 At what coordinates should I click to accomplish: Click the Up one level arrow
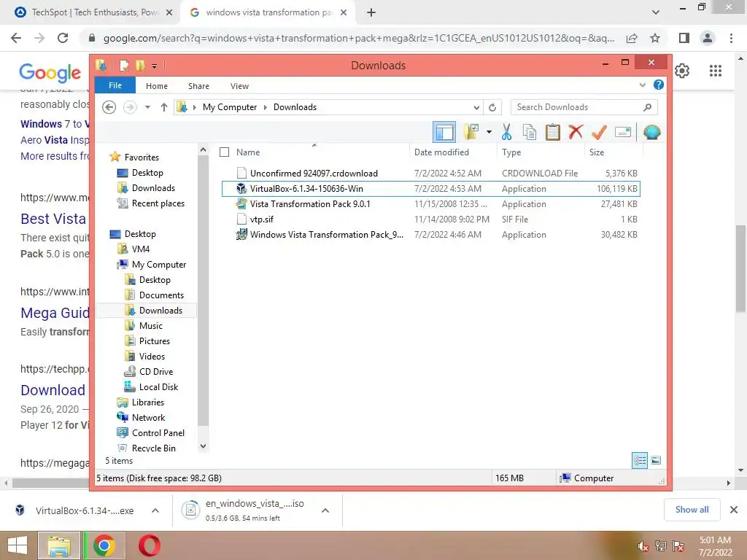(x=164, y=107)
